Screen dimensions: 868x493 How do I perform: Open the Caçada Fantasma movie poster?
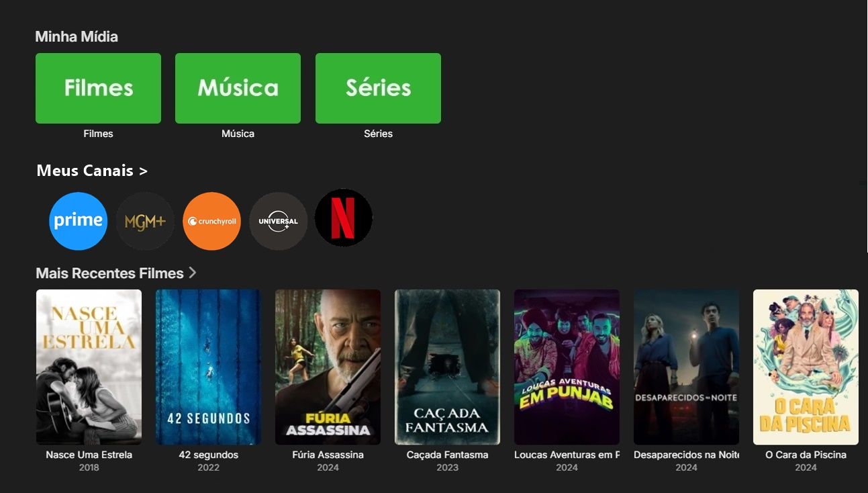[447, 367]
